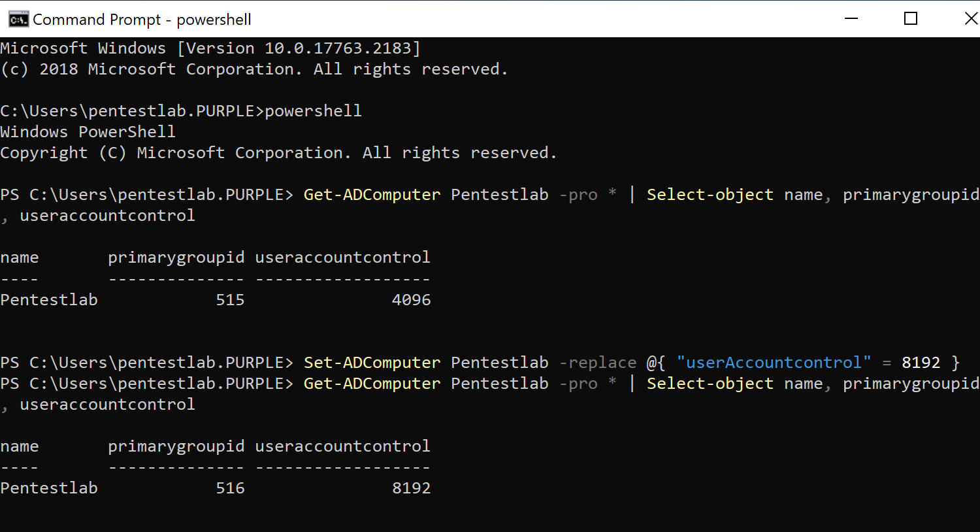Click the Set-ADComputer command
980x532 pixels.
coord(372,363)
